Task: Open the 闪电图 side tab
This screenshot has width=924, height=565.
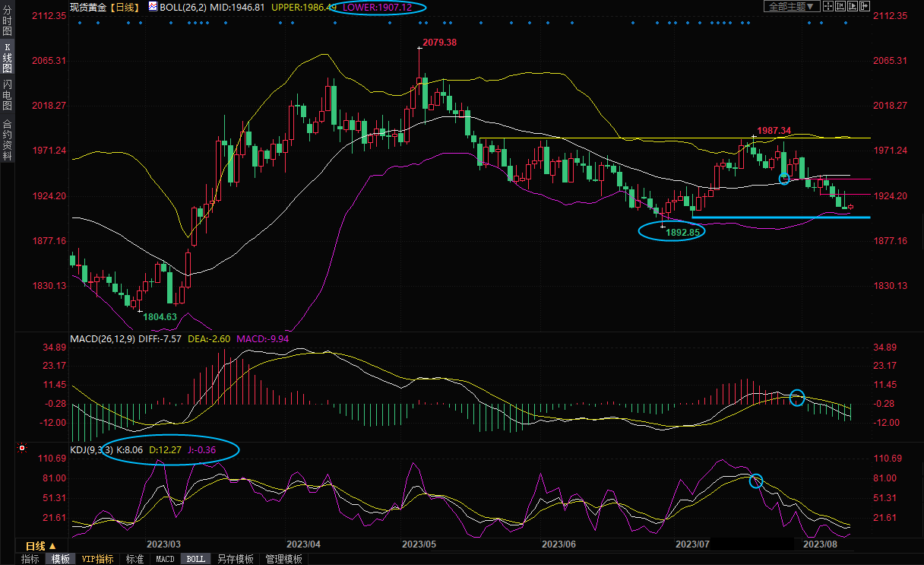Action: tap(7, 94)
